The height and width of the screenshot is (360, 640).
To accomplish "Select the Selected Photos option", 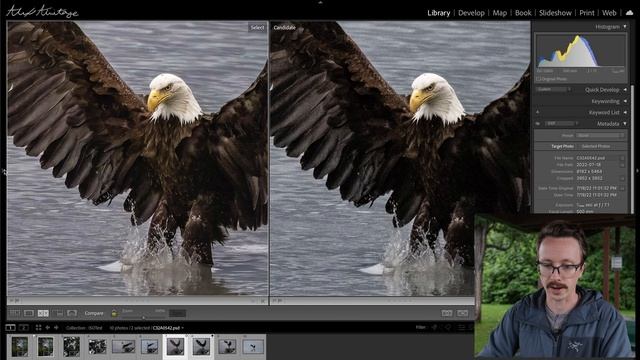I will coord(596,146).
